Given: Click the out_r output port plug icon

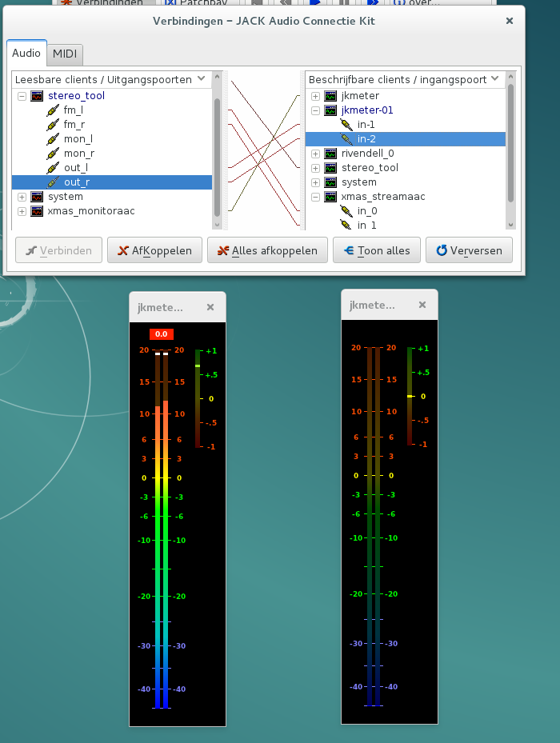Looking at the screenshot, I should coord(53,182).
